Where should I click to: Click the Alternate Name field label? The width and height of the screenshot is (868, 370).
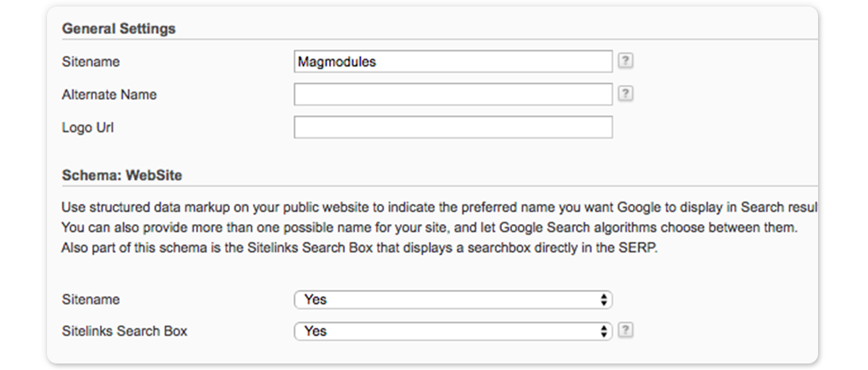pos(109,95)
